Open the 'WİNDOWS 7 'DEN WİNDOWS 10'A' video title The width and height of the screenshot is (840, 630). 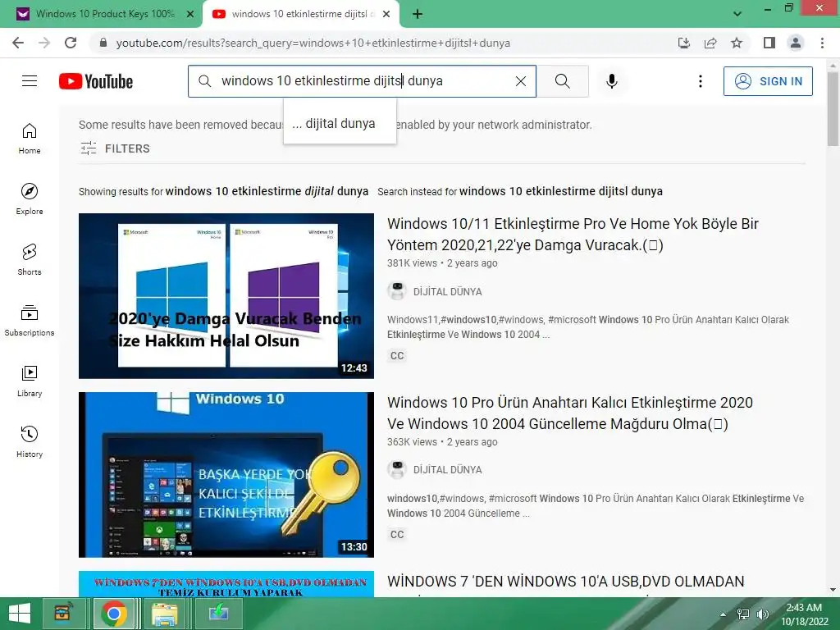[566, 582]
